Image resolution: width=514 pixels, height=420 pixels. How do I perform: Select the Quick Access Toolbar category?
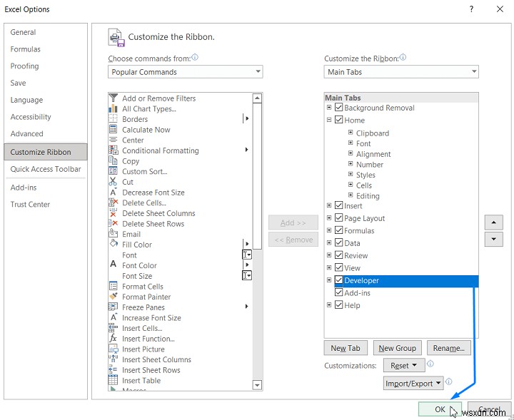46,169
